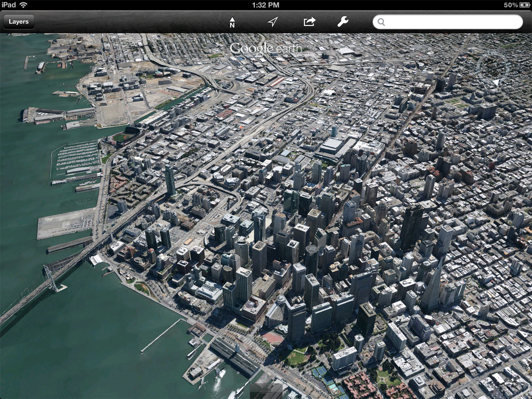Image resolution: width=532 pixels, height=399 pixels.
Task: Tap the tour guide pull-up tab
Action: coord(266,391)
